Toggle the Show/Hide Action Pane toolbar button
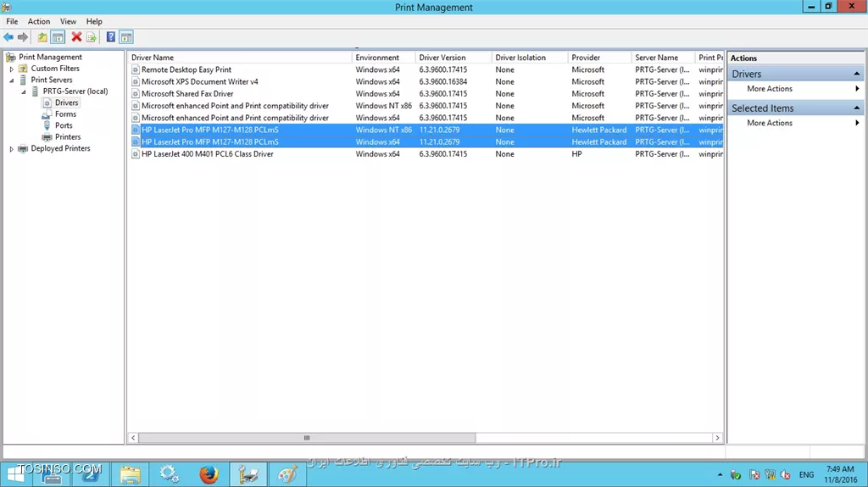The image size is (868, 487). (126, 37)
